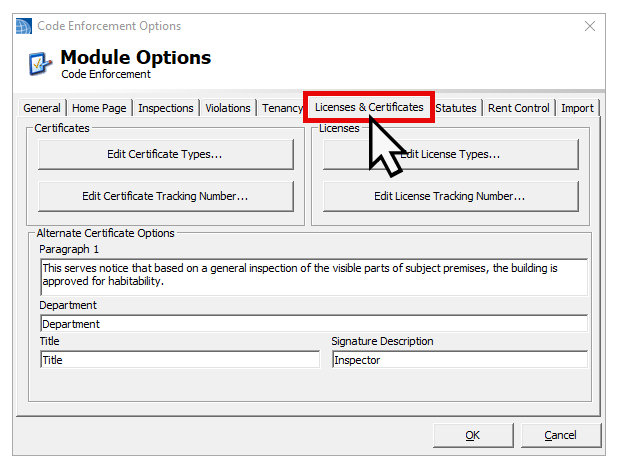This screenshot has height=466, width=617.
Task: Confirm settings with the OK button
Action: coord(473,435)
